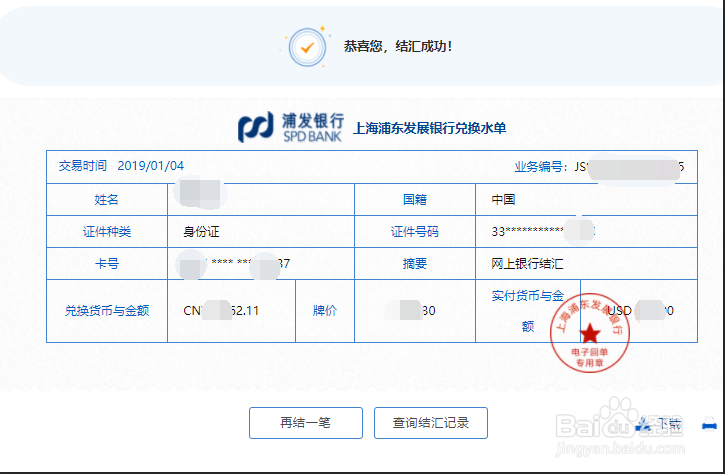725x474 pixels.
Task: Click the 再结一笔 button
Action: [x=306, y=423]
